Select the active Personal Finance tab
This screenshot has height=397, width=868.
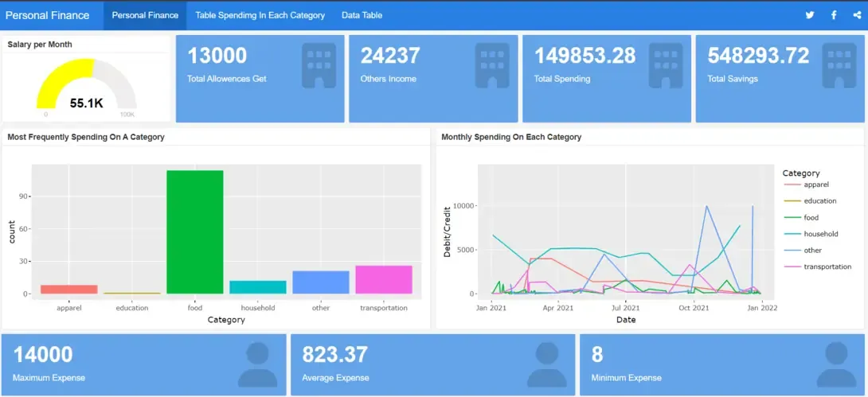click(145, 15)
